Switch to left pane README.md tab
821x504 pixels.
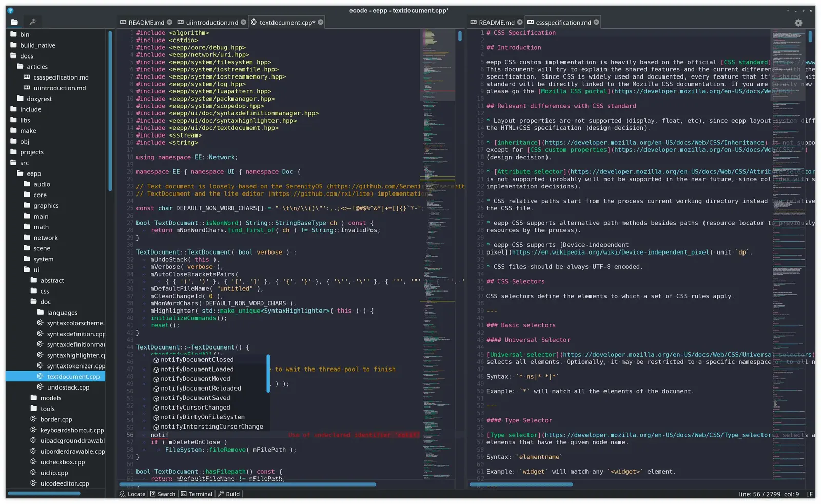click(146, 22)
